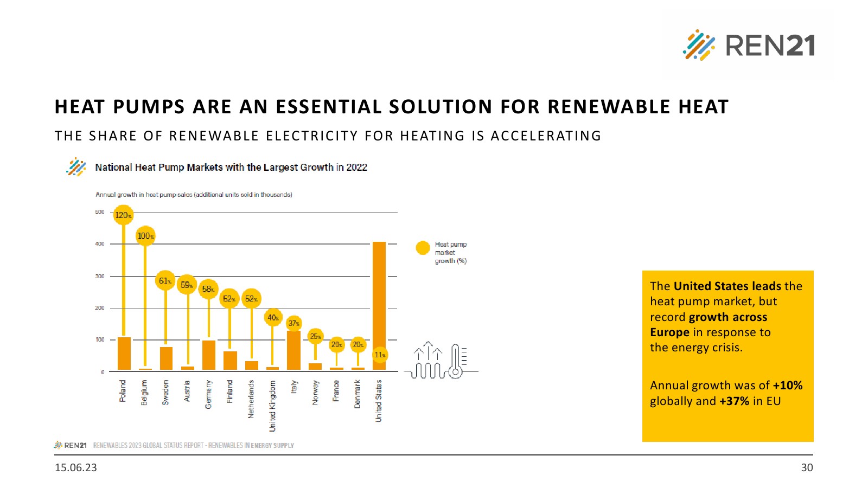Viewport: 868px width, 488px height.
Task: Click the date 15.06.23 in the footer
Action: pos(76,467)
